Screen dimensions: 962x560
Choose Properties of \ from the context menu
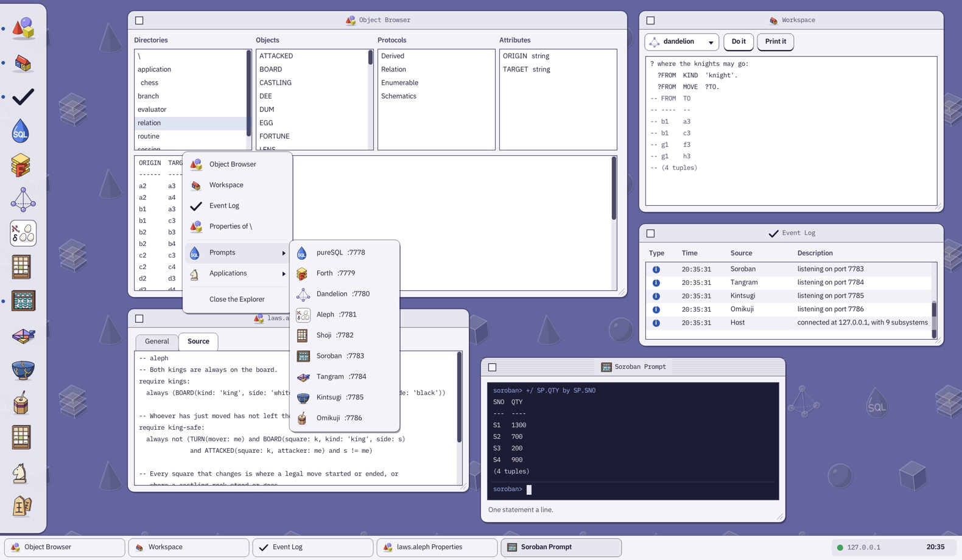(237, 226)
